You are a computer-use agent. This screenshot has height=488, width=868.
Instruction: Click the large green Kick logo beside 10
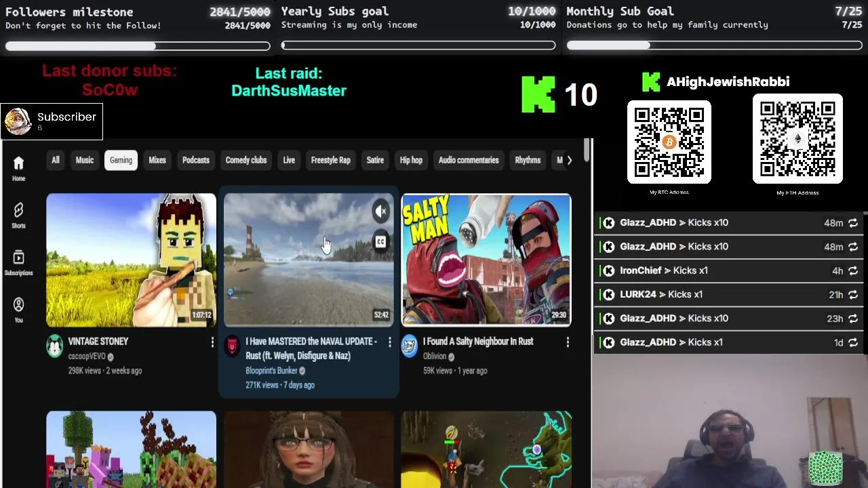point(538,94)
